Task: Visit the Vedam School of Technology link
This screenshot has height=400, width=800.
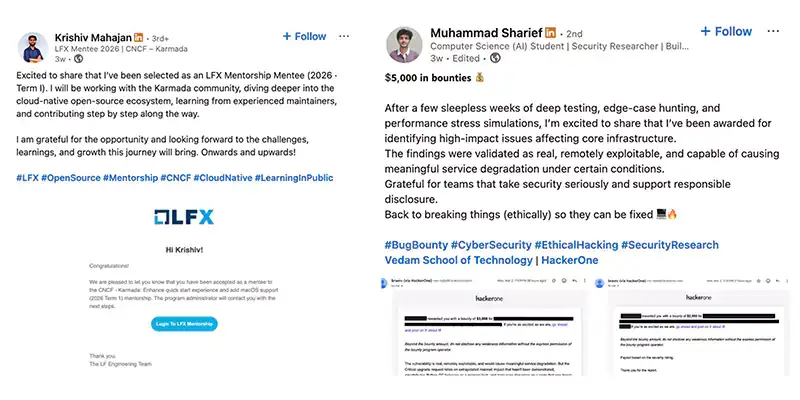Action: coord(458,260)
